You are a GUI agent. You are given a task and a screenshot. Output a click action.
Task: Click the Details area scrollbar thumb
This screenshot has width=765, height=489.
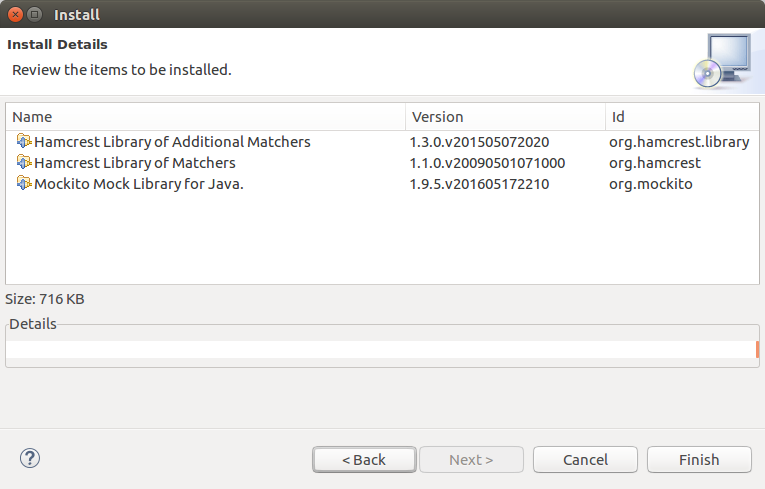click(x=757, y=349)
